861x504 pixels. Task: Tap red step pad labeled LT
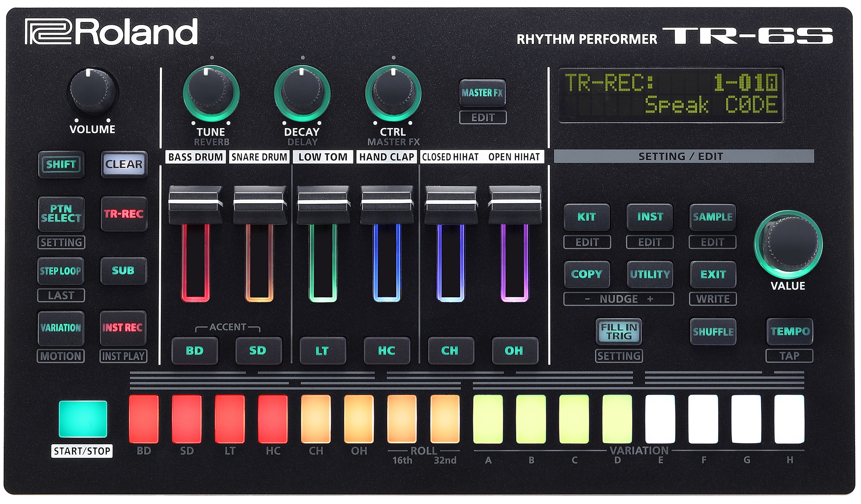point(230,419)
